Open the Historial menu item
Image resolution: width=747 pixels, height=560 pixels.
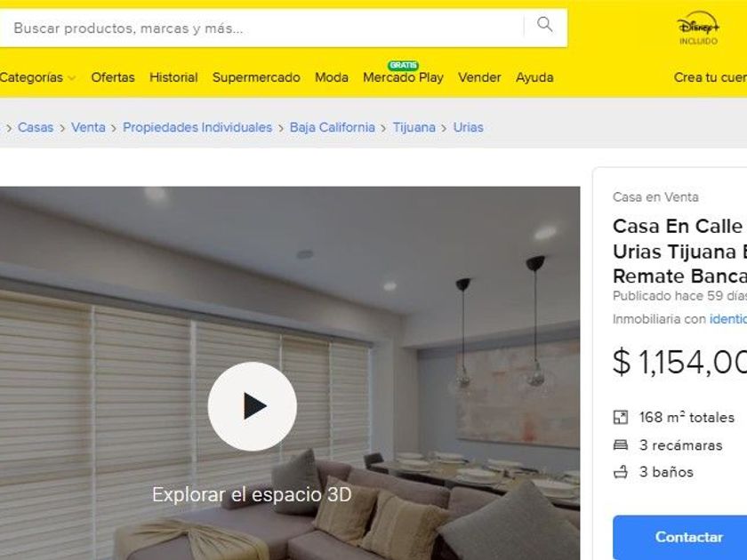click(x=173, y=77)
